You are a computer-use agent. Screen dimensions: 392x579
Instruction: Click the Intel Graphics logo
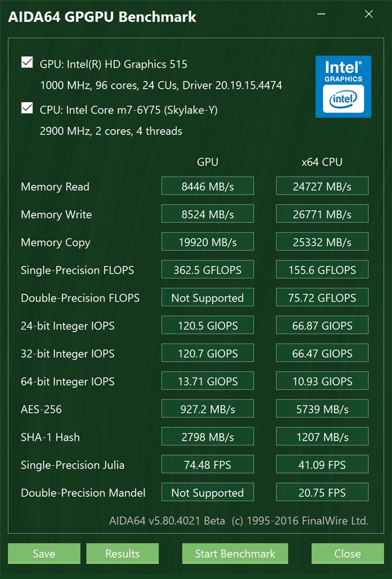click(343, 87)
